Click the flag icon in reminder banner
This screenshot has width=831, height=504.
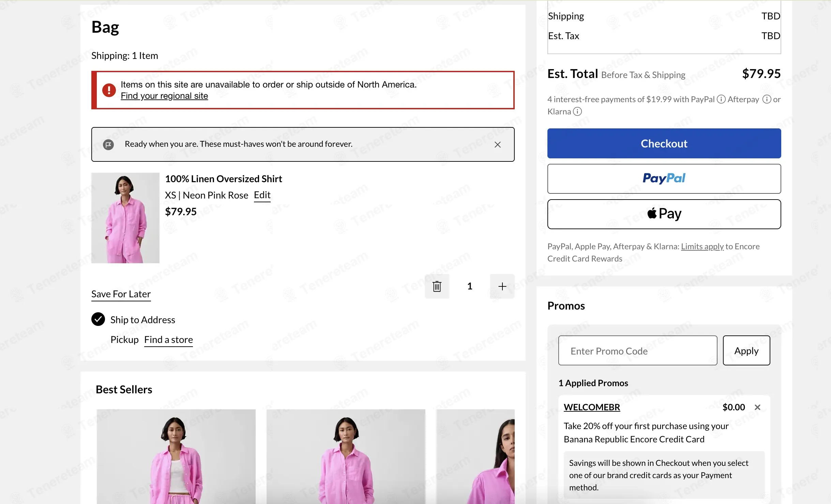point(108,145)
